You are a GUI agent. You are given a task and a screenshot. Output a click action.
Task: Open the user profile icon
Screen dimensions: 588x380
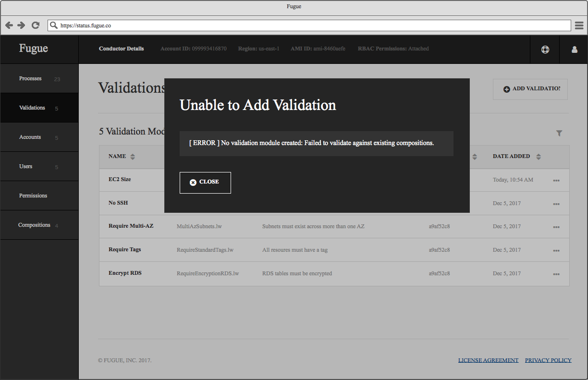click(x=574, y=49)
